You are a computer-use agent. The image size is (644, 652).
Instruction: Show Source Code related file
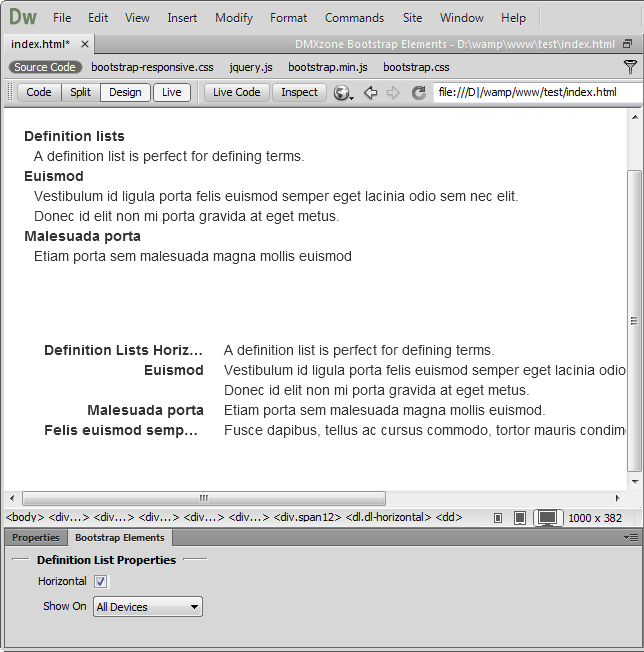45,67
